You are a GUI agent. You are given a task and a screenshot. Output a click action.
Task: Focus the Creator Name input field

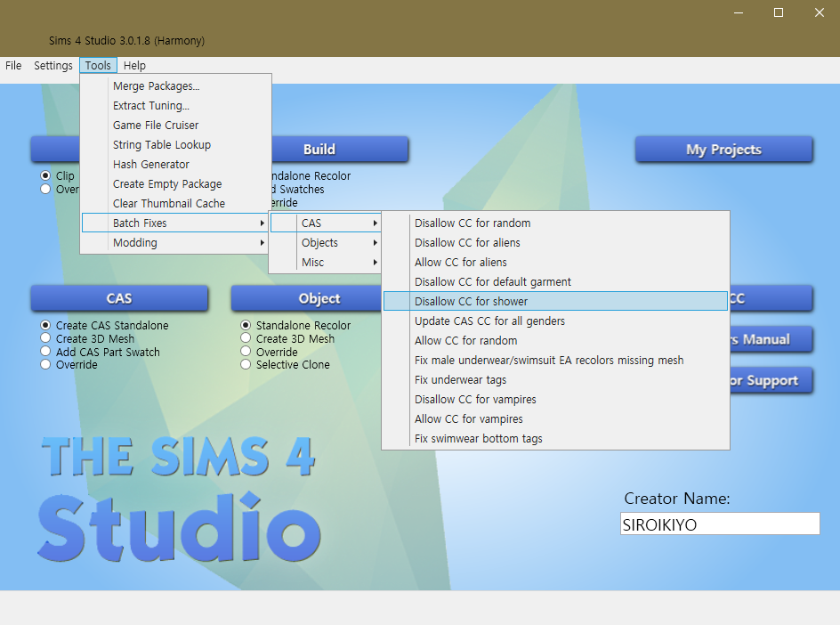click(x=720, y=524)
